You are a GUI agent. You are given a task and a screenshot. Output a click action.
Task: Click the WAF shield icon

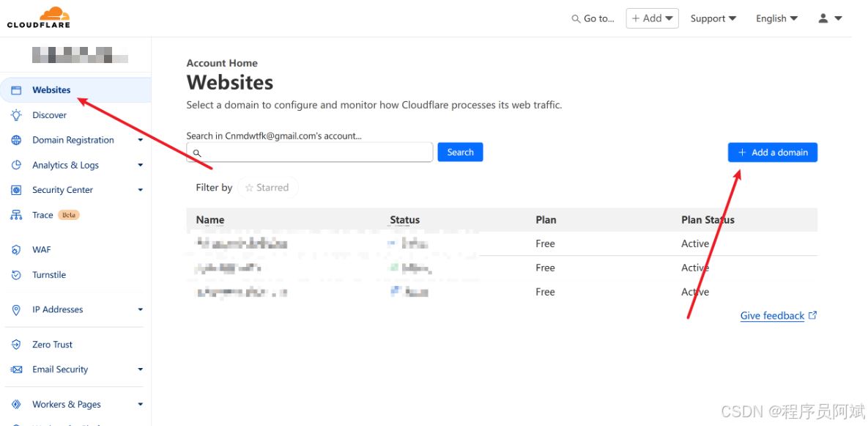pos(16,250)
